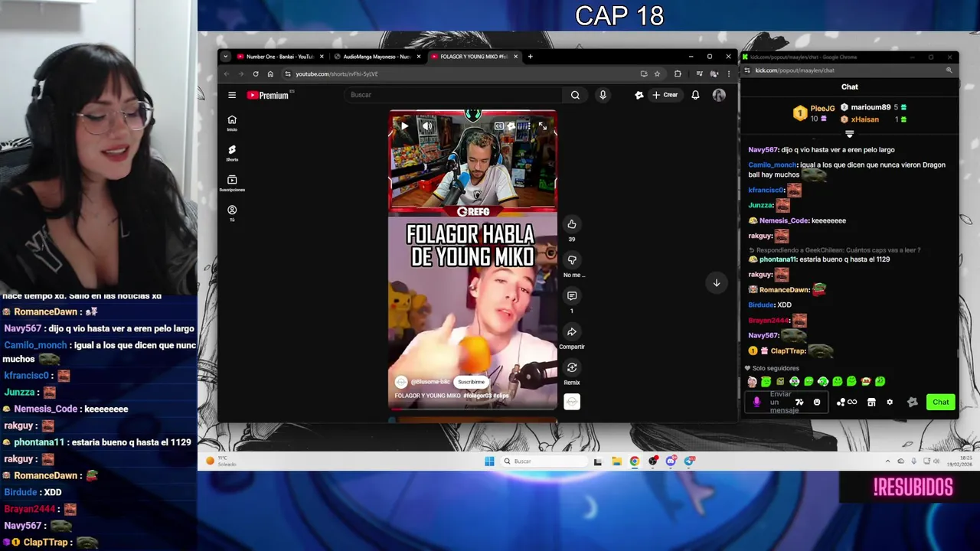
Task: Share the Short via Compartir
Action: coord(571,331)
